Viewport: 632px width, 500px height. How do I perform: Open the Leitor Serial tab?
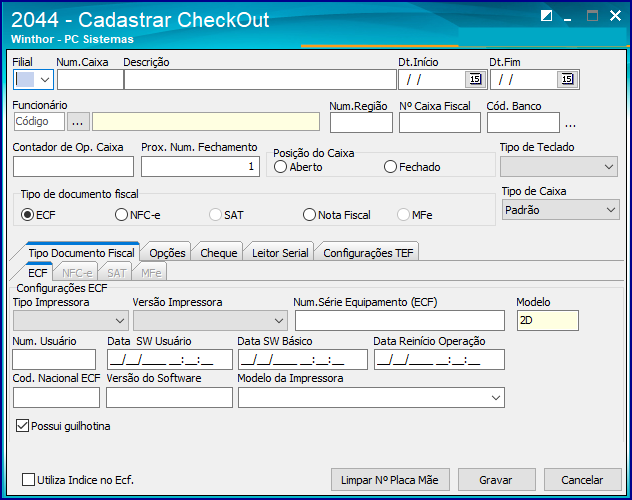tap(280, 253)
